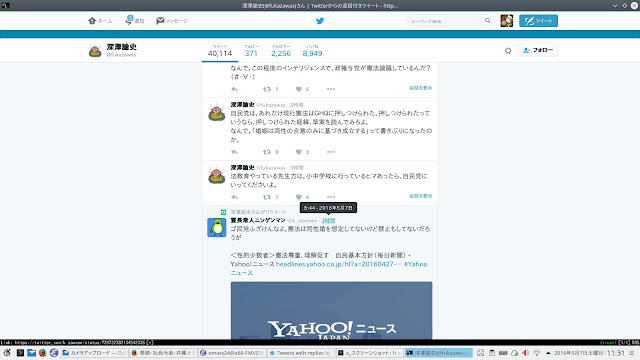Reply to the 法教育 tweet
The width and height of the screenshot is (640, 360).
click(x=235, y=197)
